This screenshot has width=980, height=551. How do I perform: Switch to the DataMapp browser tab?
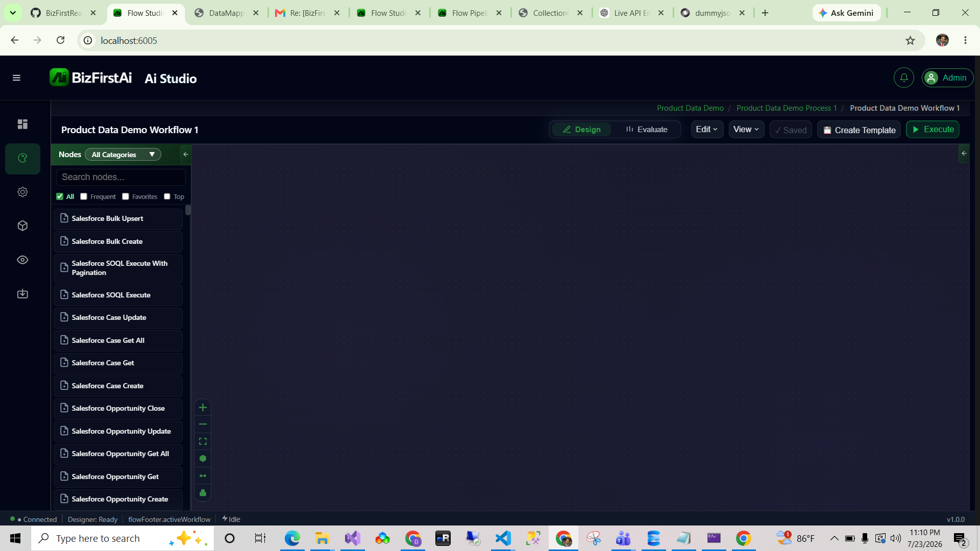click(x=227, y=13)
